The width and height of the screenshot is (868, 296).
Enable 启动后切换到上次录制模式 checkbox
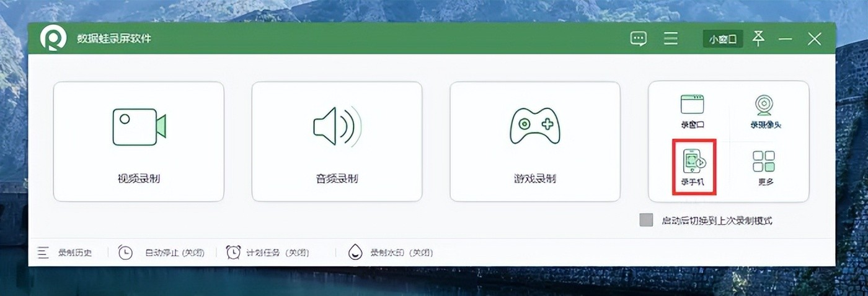point(647,220)
